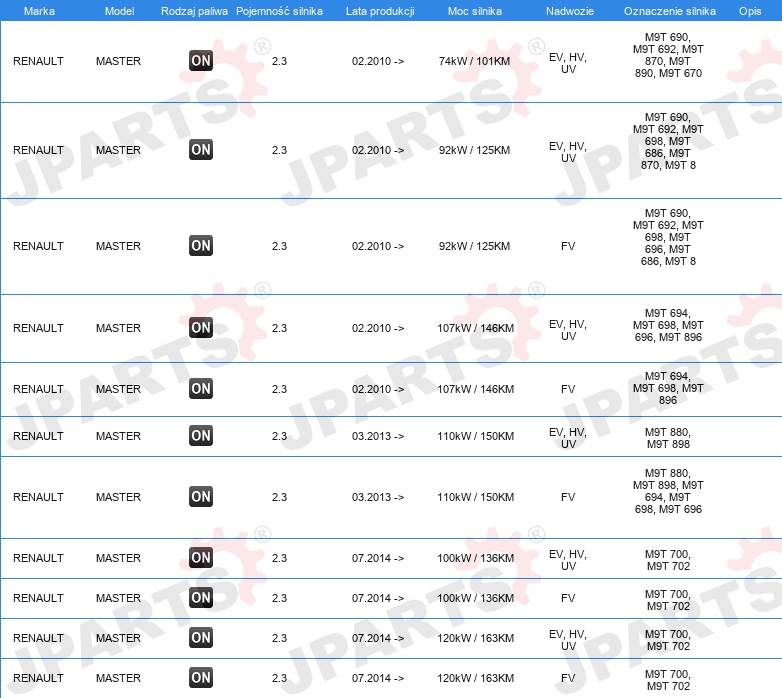Click the FV body cell in the 107kW row

568,389
